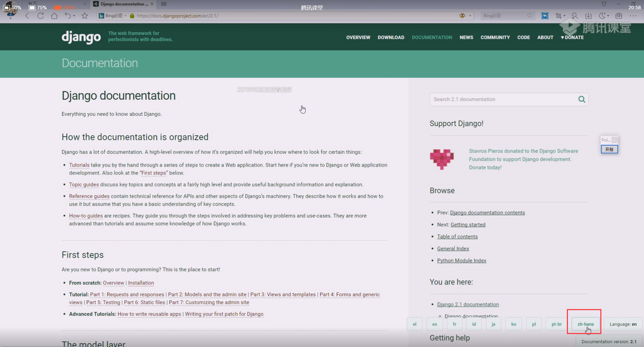644x347 pixels.
Task: Open the How-to guides link
Action: [86, 216]
